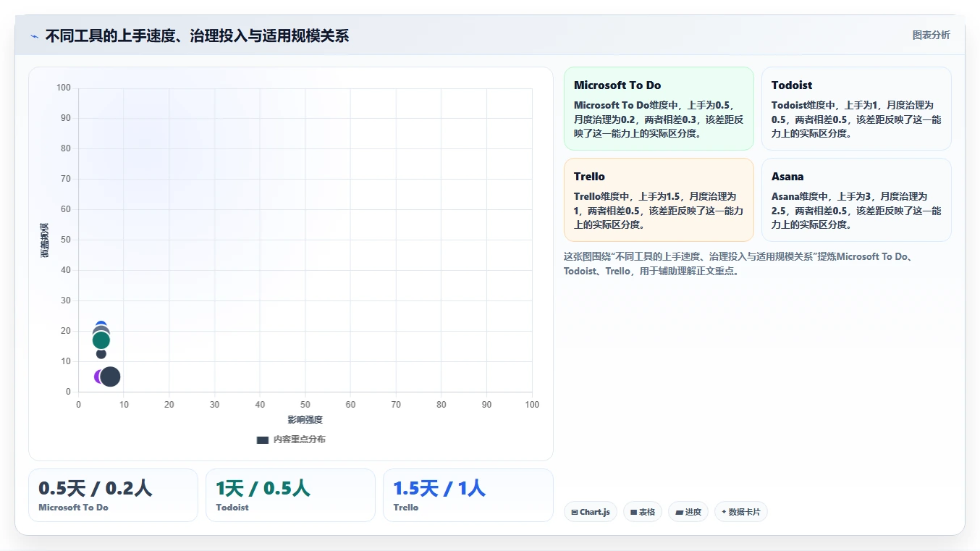980x551 pixels.
Task: Open the Asana info card
Action: coord(856,200)
